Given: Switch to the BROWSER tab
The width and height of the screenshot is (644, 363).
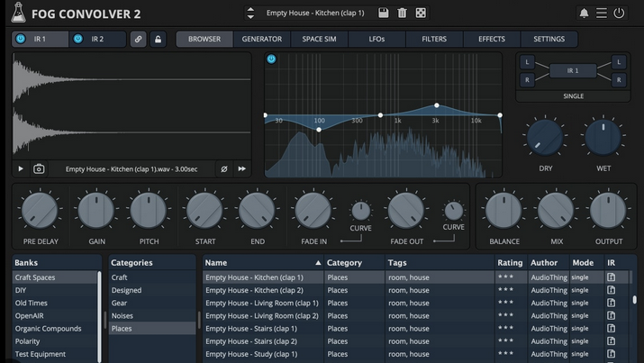Looking at the screenshot, I should click(204, 39).
